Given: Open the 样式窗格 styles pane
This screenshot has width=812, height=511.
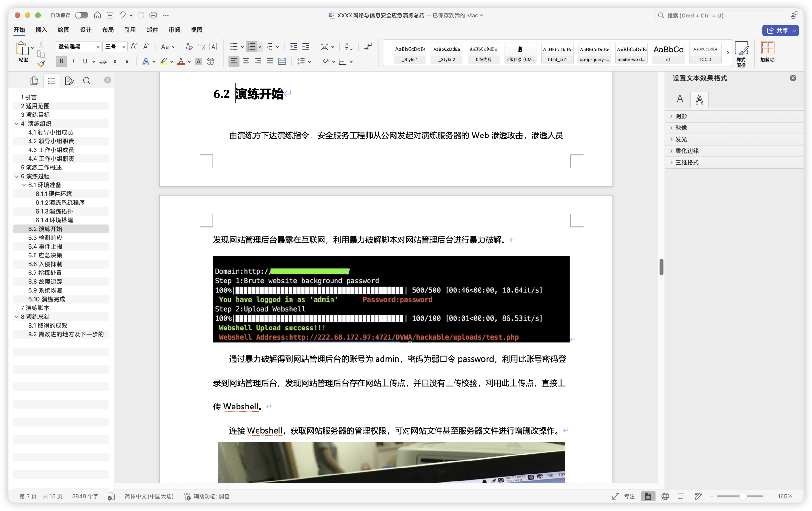Looking at the screenshot, I should tap(741, 54).
